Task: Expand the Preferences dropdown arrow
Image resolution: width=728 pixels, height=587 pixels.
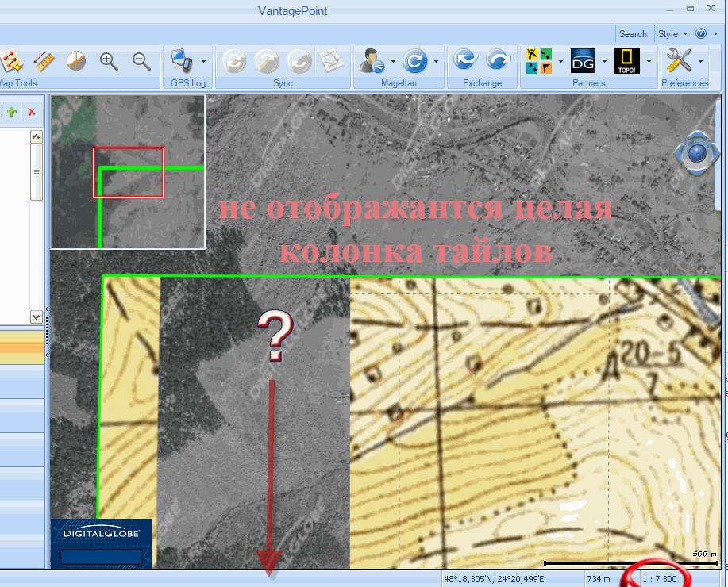Action: [700, 61]
